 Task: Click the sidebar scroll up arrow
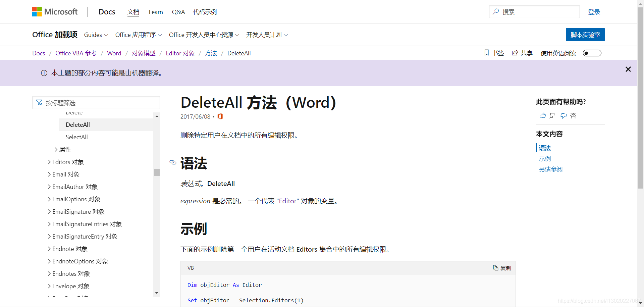[x=157, y=116]
